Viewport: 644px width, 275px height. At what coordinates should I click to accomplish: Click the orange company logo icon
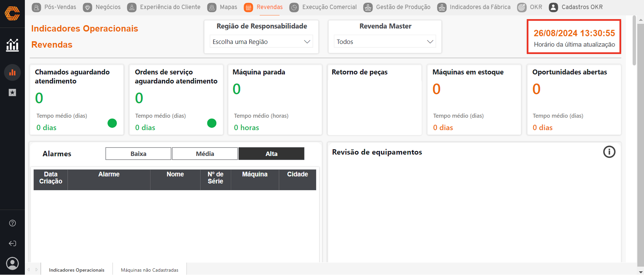pos(12,13)
